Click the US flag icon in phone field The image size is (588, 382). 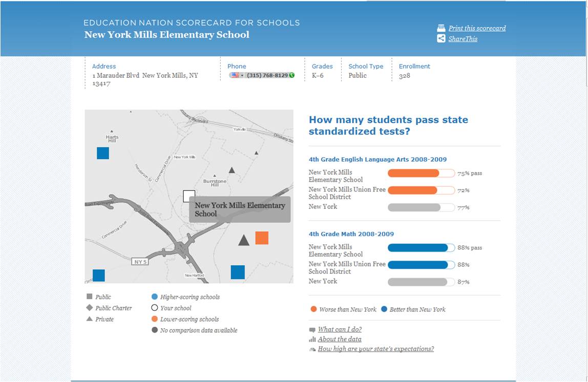tap(235, 75)
